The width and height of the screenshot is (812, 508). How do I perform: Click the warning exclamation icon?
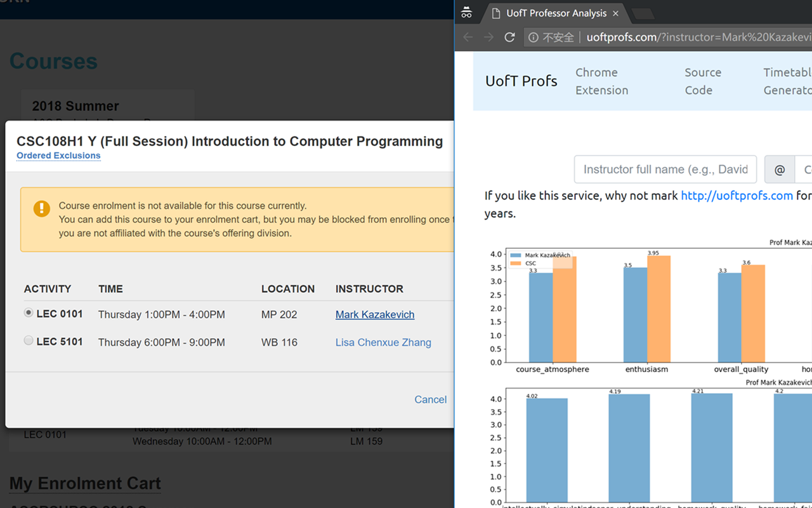coord(42,208)
